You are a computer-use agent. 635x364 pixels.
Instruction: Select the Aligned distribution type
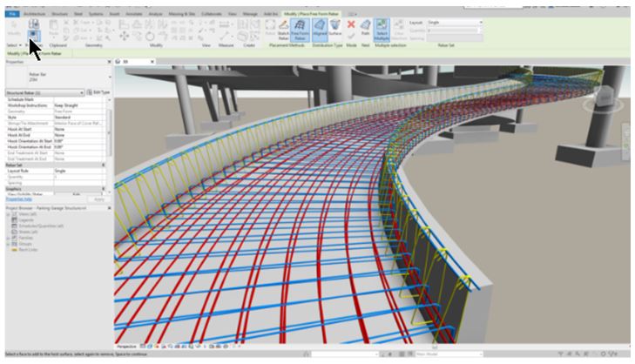320,30
